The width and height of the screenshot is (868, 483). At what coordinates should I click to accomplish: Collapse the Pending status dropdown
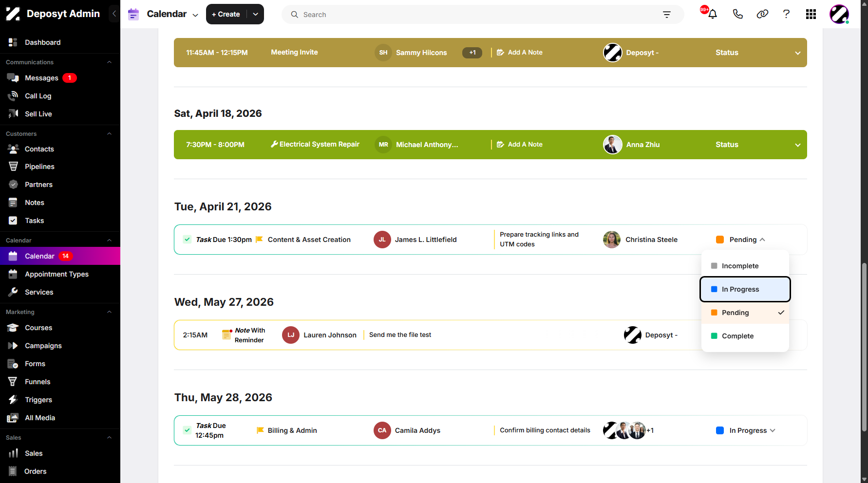[762, 240]
